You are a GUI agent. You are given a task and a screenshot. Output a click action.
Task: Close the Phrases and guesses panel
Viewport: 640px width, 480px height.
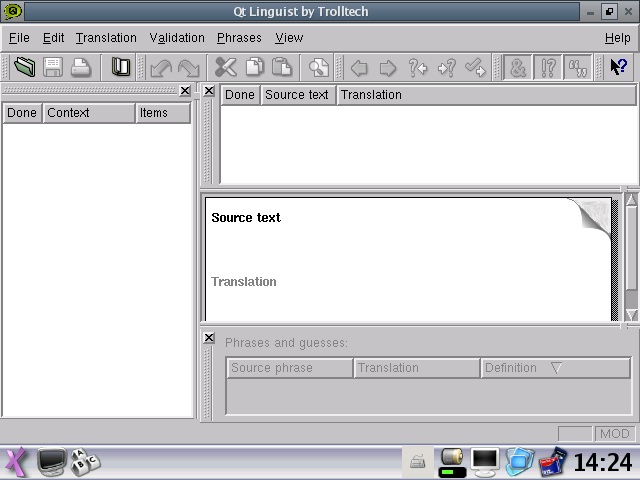pos(208,338)
